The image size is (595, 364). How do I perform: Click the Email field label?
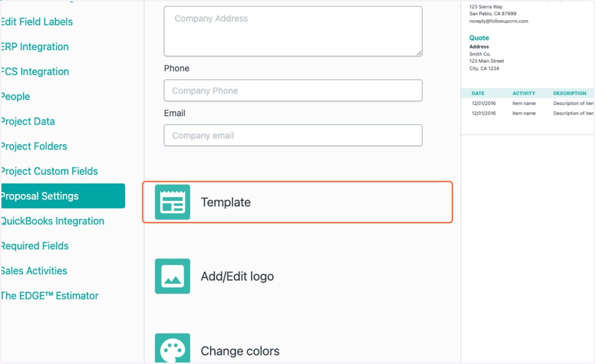point(175,113)
